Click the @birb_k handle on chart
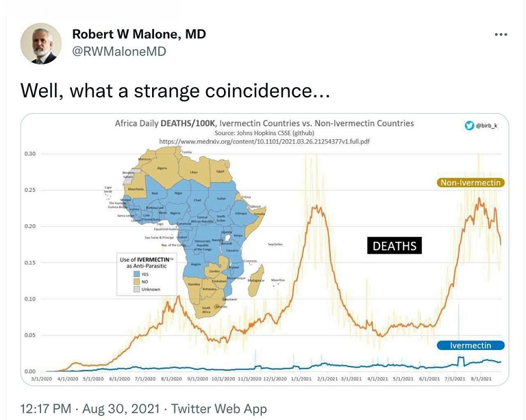526x420 pixels. pyautogui.click(x=486, y=125)
